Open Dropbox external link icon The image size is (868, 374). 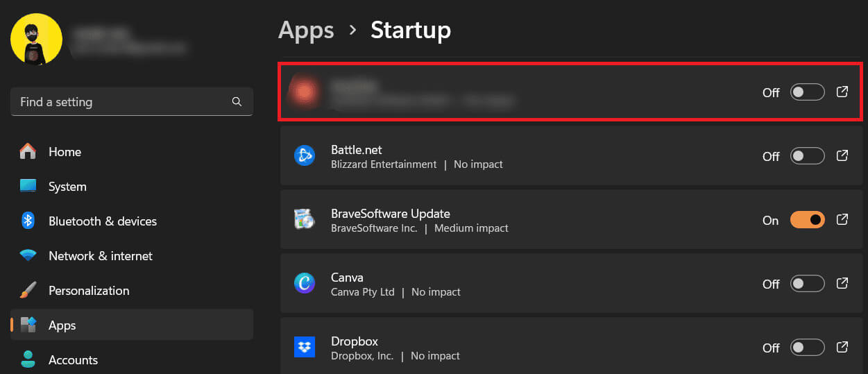[x=842, y=348]
